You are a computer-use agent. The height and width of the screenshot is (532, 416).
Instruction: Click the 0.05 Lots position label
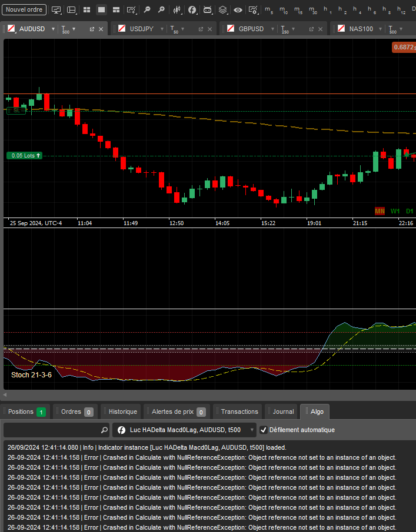point(25,155)
